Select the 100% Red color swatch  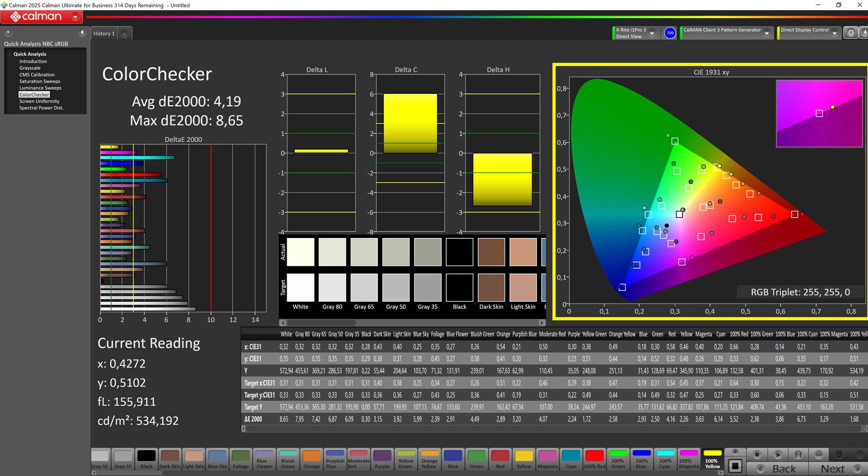[x=594, y=458]
